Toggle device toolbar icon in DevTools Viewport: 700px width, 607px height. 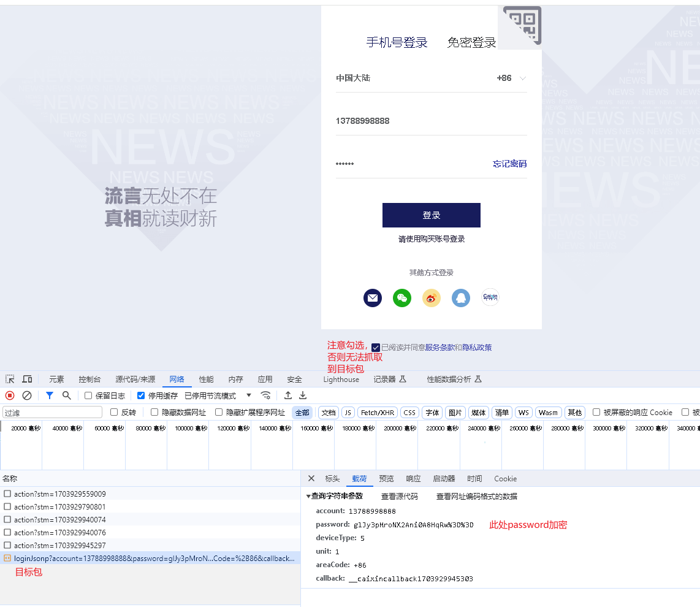[x=27, y=379]
